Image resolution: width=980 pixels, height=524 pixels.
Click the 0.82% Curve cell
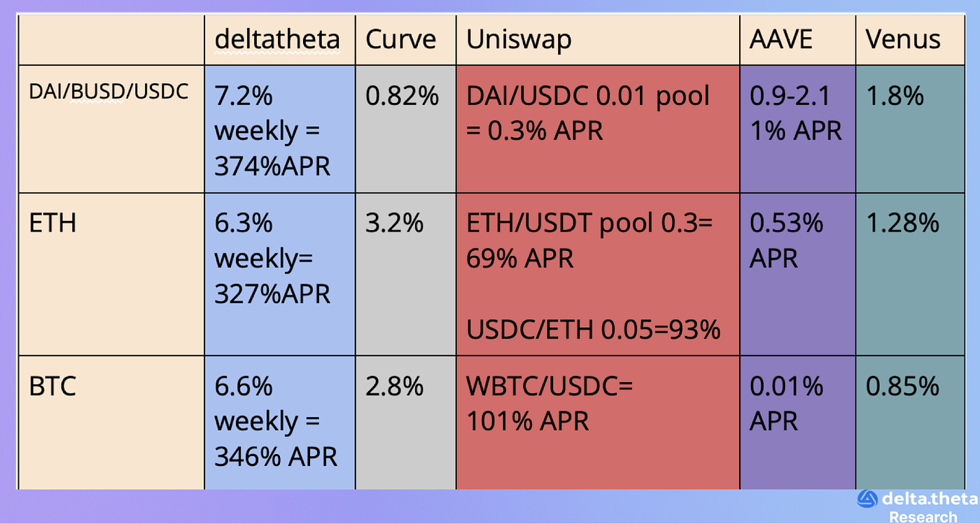click(x=406, y=129)
